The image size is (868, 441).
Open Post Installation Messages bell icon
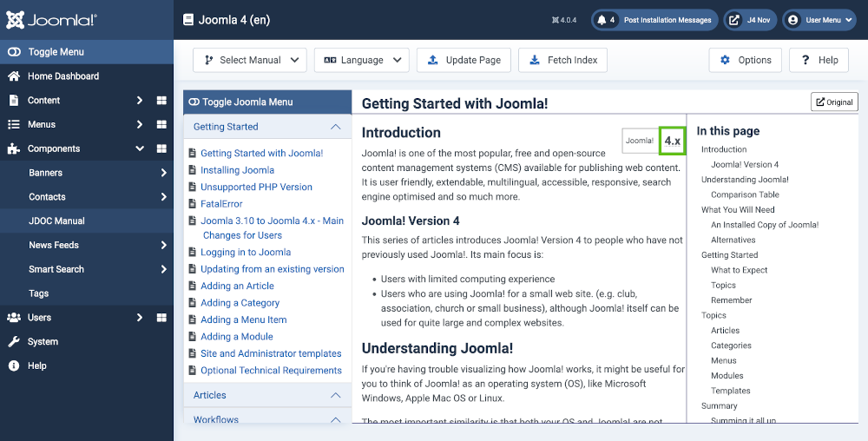(x=602, y=20)
